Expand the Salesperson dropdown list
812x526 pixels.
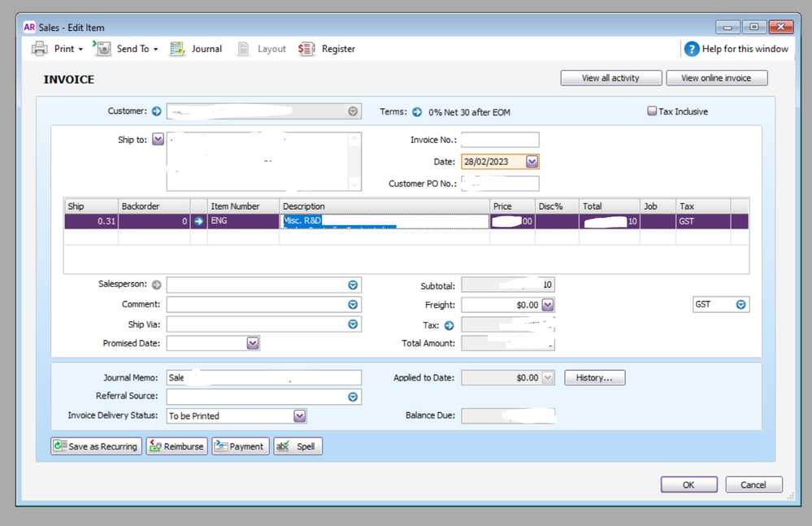[353, 285]
